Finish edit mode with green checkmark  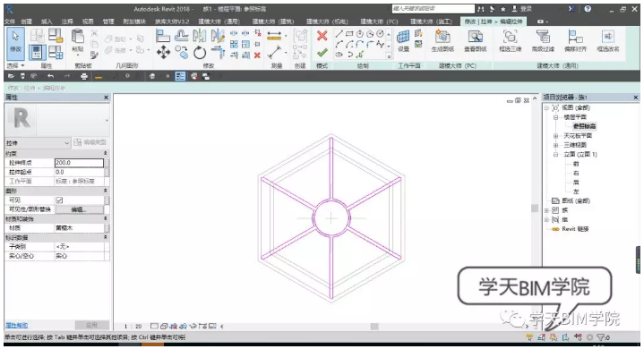pos(322,53)
